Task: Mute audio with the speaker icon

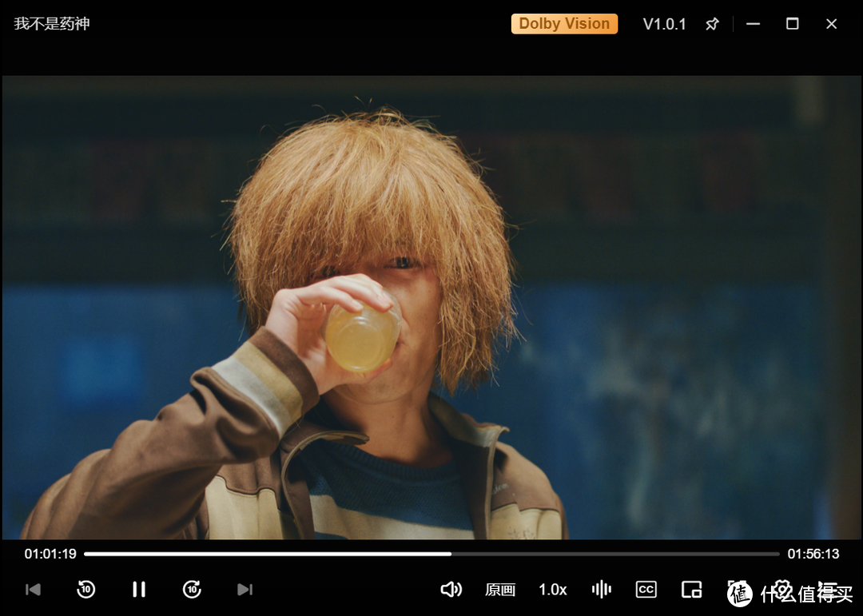Action: pos(451,590)
